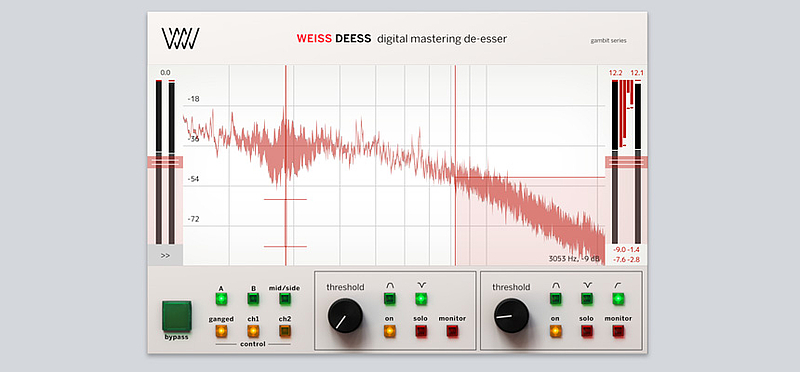Select ch1 control button

coord(253,331)
